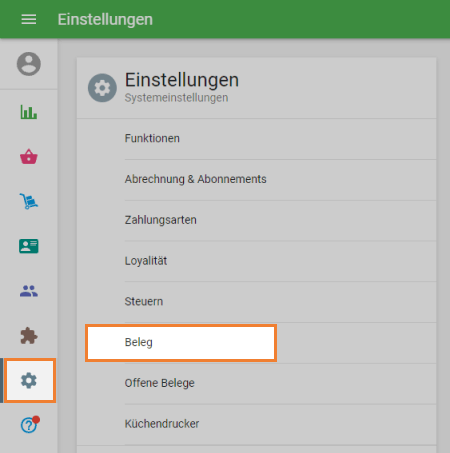Open integrations puzzle piece icon

[x=29, y=336]
